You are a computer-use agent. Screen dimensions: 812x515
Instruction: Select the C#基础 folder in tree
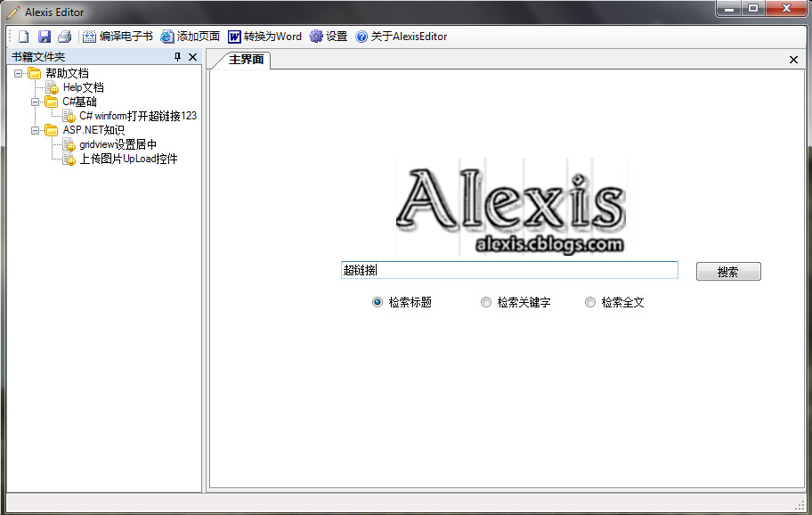80,102
